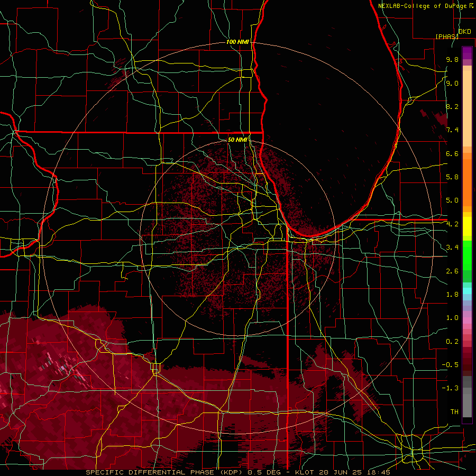Click the 1.8 scale value
Screen dimensions: 476x476
click(x=452, y=295)
